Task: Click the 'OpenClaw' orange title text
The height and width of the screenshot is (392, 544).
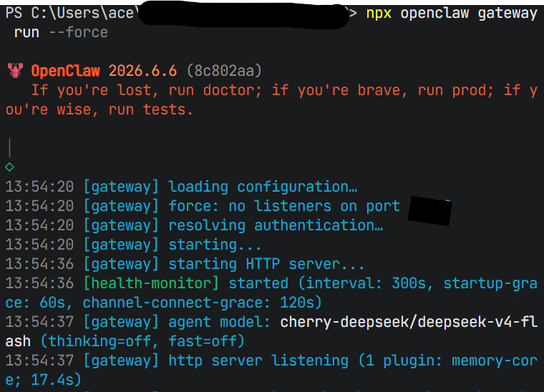Action: tap(66, 71)
